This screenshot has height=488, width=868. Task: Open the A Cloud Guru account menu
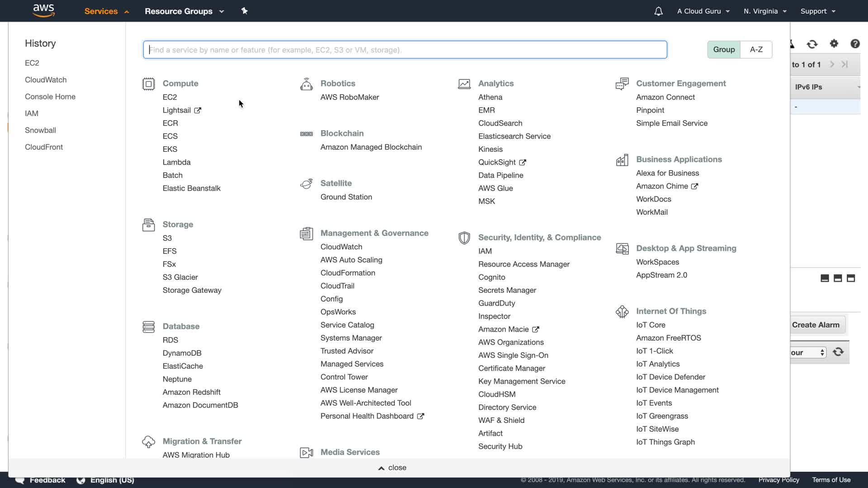pyautogui.click(x=703, y=11)
